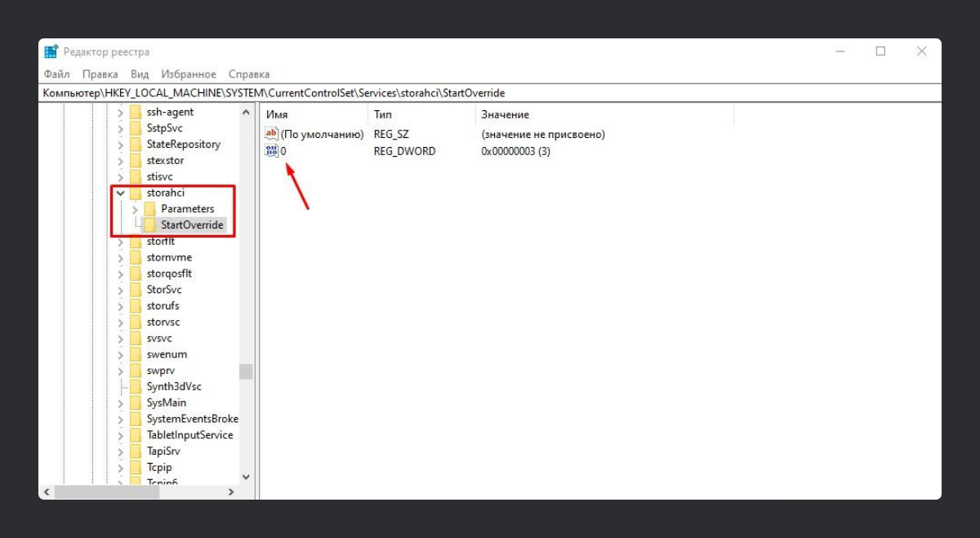The height and width of the screenshot is (538, 980).
Task: Select the (По умолчанию) value name
Action: click(322, 134)
